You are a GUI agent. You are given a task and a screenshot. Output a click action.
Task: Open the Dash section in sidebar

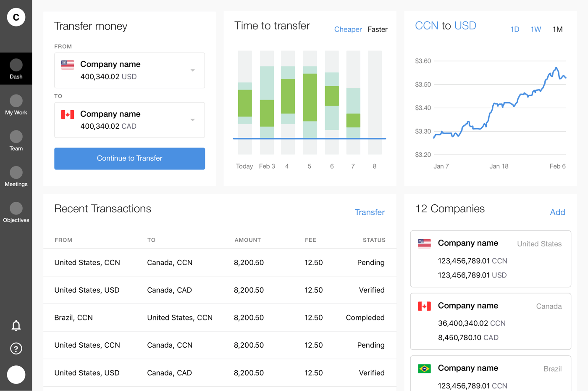pos(16,69)
